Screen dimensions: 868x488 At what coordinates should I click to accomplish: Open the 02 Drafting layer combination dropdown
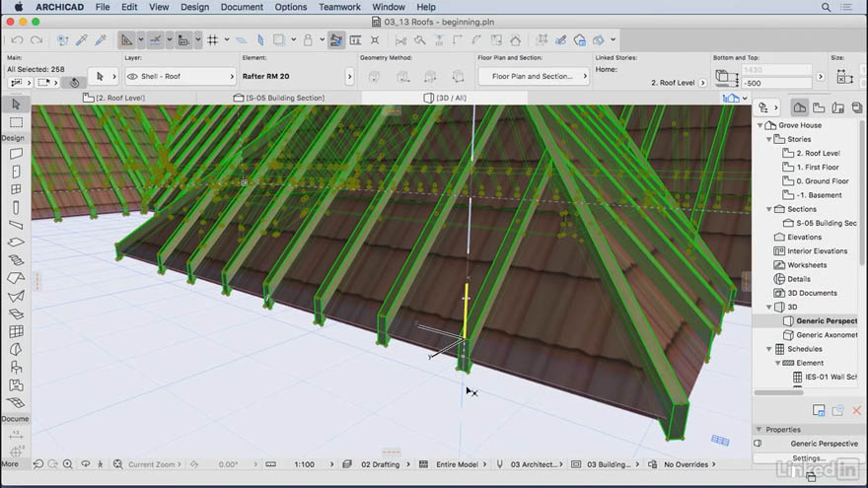[x=408, y=464]
